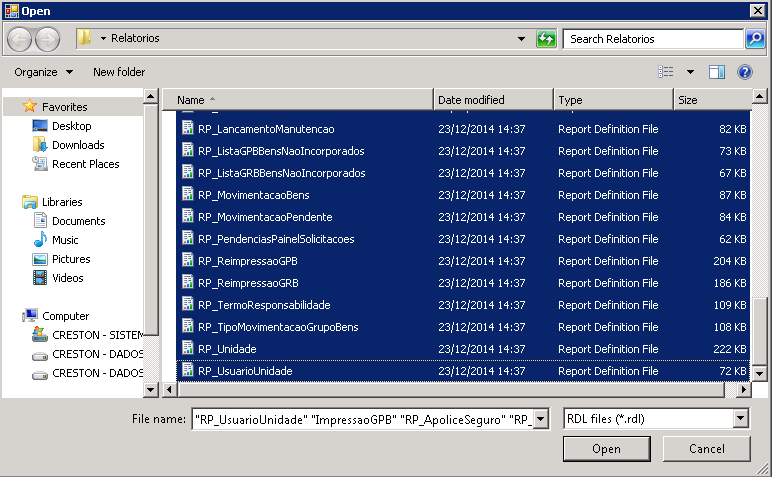Click the change view icon

[x=666, y=72]
